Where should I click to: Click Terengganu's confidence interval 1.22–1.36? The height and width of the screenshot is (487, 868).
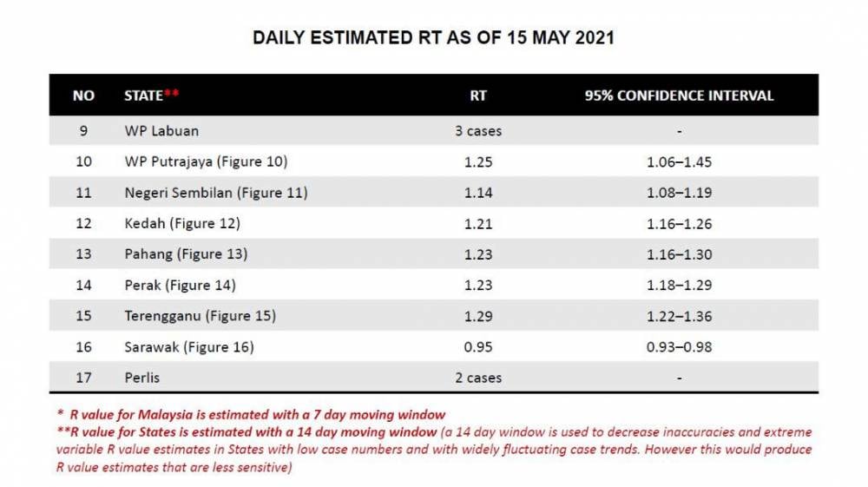pos(680,316)
